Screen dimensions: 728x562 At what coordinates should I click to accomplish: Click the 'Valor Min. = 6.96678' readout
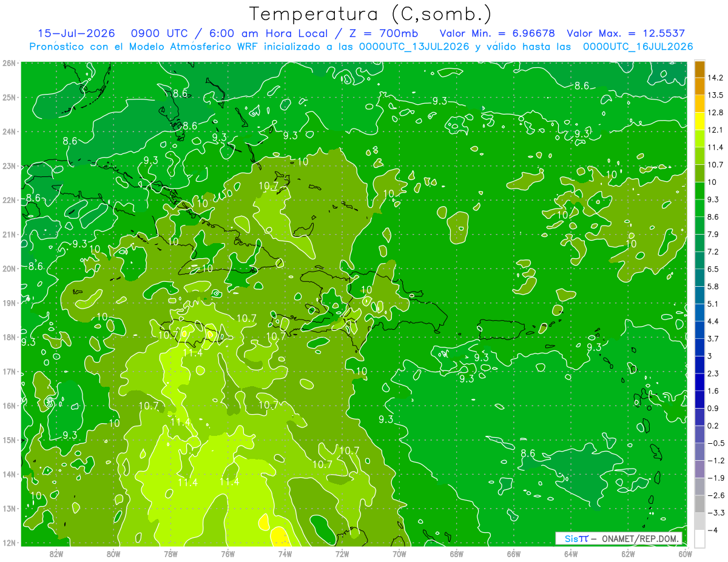(x=497, y=33)
